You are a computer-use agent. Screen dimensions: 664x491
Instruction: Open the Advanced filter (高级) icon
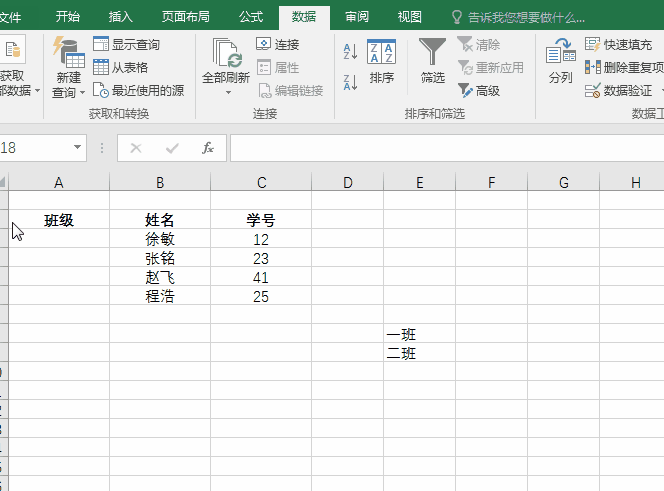click(x=465, y=90)
